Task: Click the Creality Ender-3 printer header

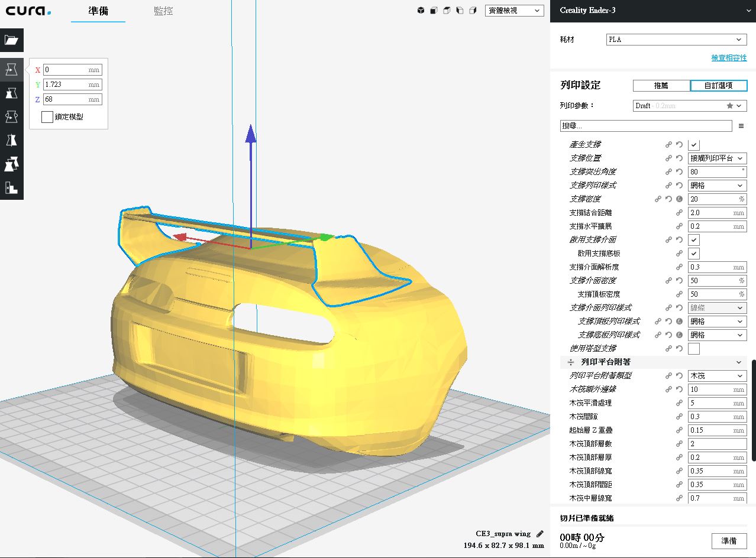Action: tap(653, 11)
